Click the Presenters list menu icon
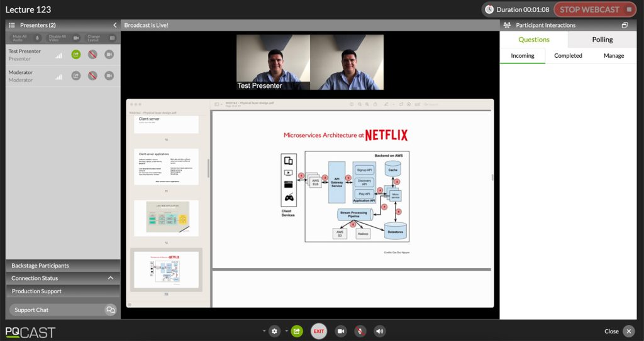The height and width of the screenshot is (341, 644). click(x=12, y=25)
